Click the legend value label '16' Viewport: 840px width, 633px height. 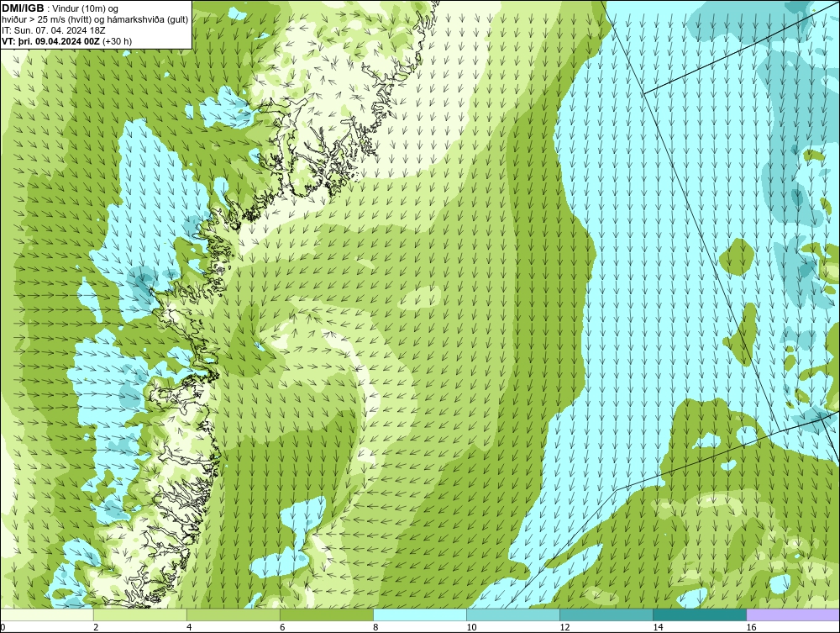750,627
